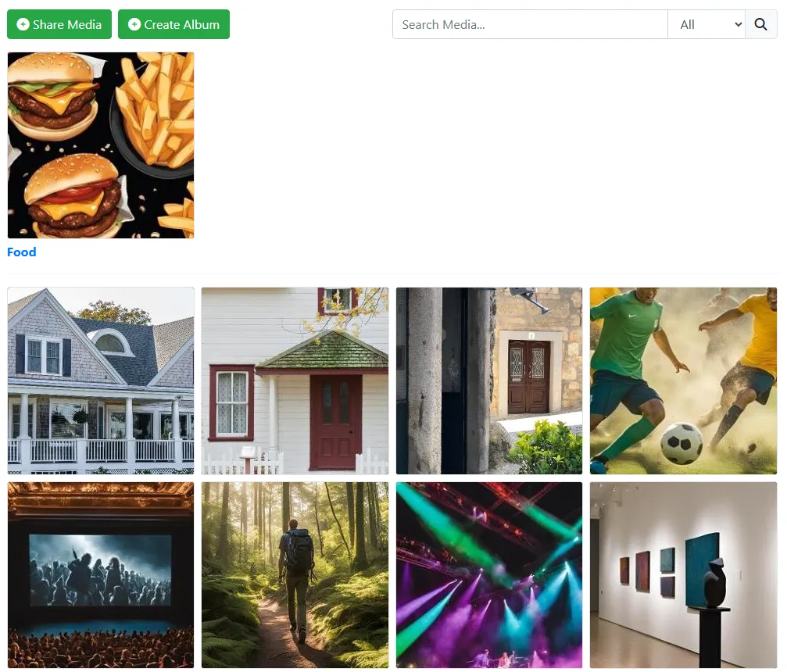Image resolution: width=787 pixels, height=672 pixels.
Task: Open the forest hiker photo
Action: pyautogui.click(x=295, y=575)
